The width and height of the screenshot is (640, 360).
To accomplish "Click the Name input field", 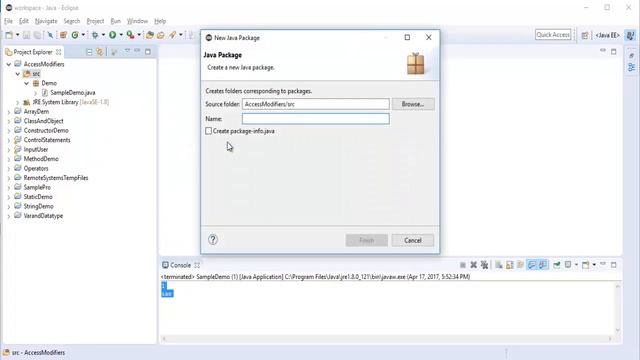I will pos(316,119).
